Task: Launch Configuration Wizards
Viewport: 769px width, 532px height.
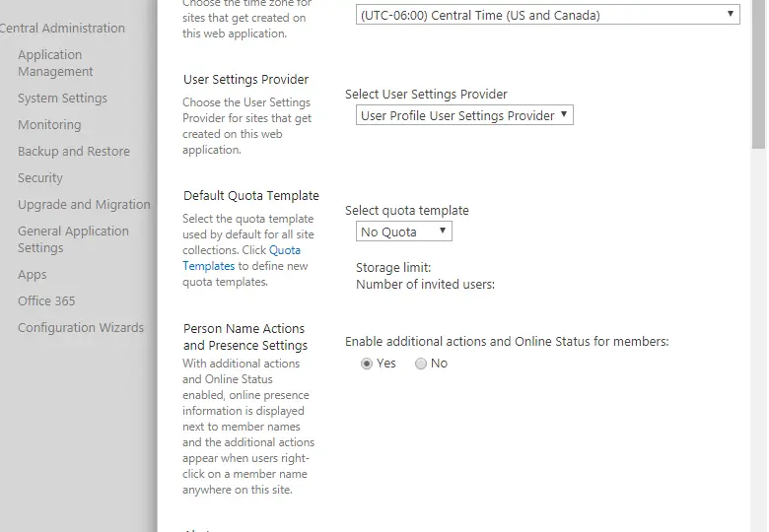Action: [x=81, y=328]
